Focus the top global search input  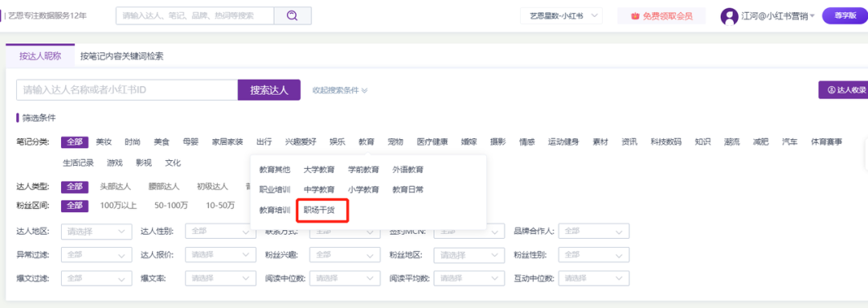click(194, 15)
